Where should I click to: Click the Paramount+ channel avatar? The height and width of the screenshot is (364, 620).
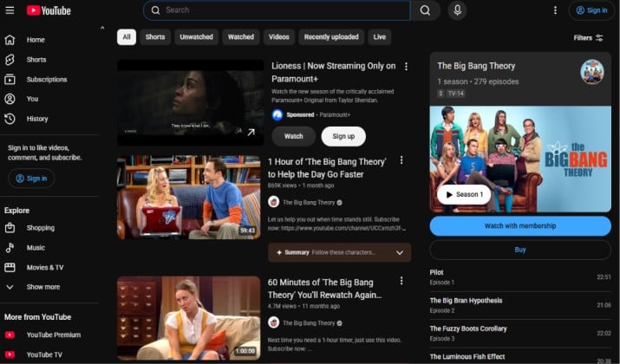(277, 114)
